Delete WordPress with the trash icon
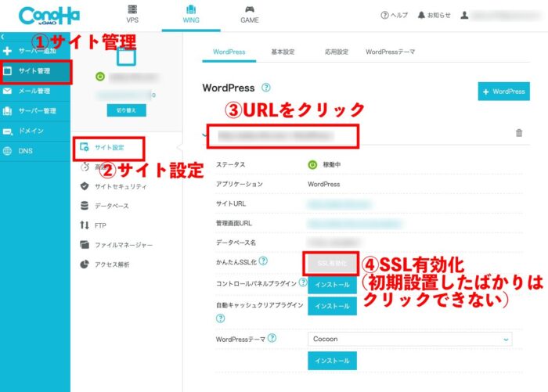548x392 pixels. pos(519,133)
